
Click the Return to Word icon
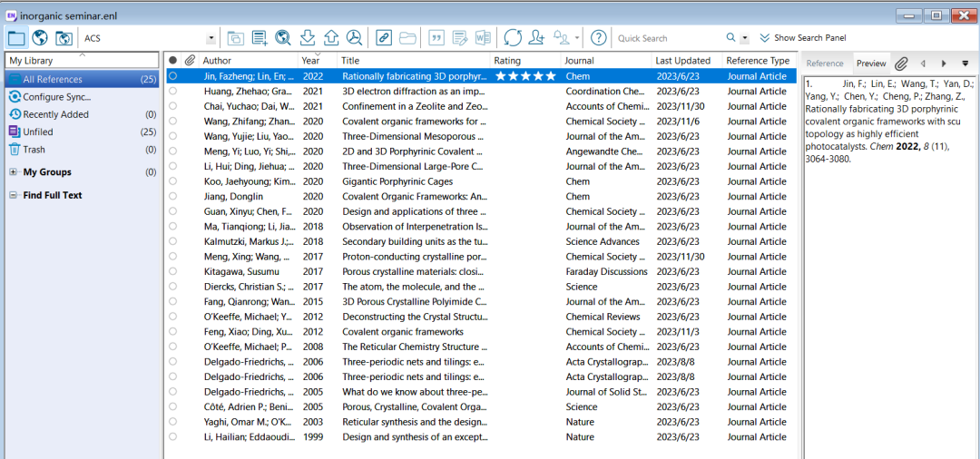[x=483, y=38]
